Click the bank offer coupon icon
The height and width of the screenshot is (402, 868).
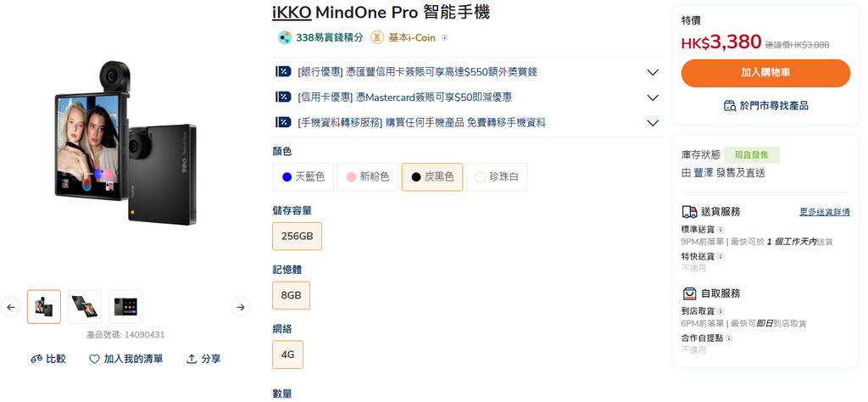click(283, 71)
